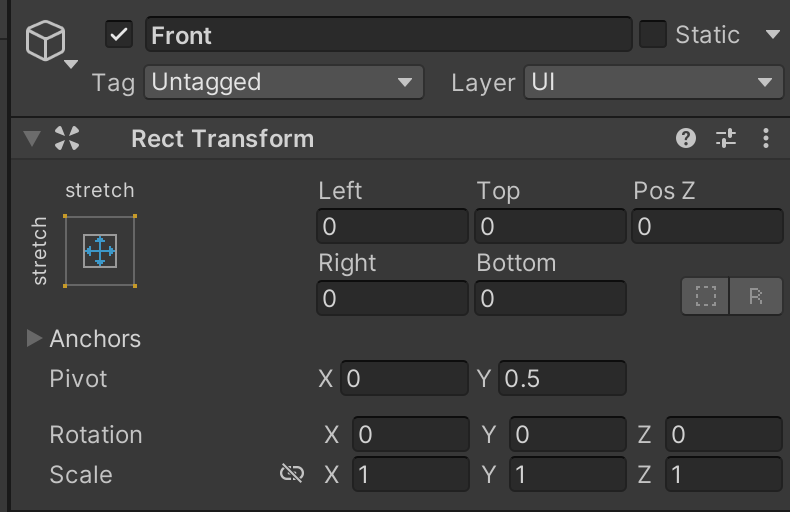This screenshot has width=790, height=512.
Task: Enable the Static checkbox
Action: click(x=653, y=34)
